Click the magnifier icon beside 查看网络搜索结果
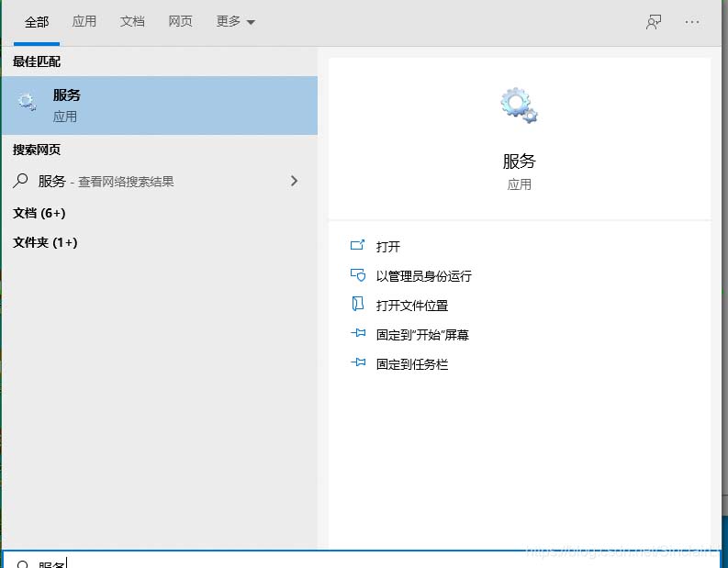The width and height of the screenshot is (728, 568). coord(20,182)
